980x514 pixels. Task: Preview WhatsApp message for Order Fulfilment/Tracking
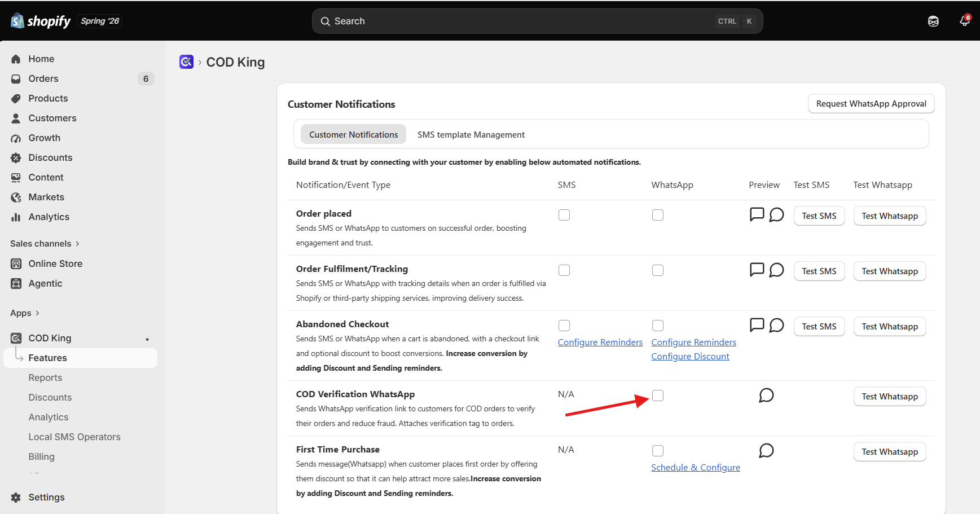776,270
